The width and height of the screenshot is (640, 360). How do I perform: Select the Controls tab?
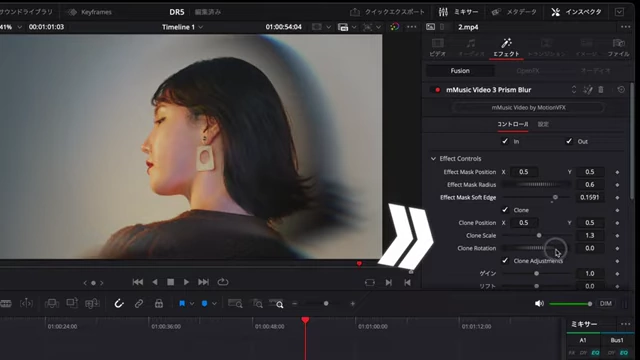pyautogui.click(x=513, y=124)
